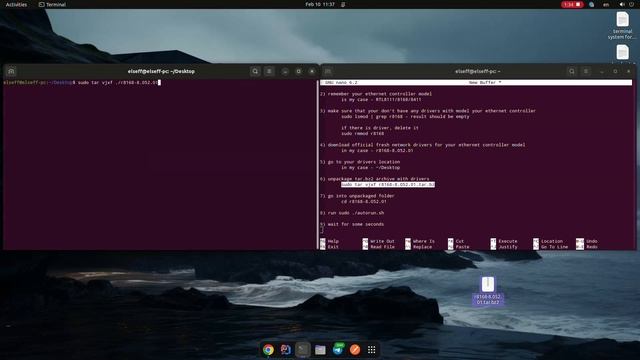The image size is (640, 360).
Task: Click the 'sudo lsmod | grep r8168' line
Action: pyautogui.click(x=405, y=116)
